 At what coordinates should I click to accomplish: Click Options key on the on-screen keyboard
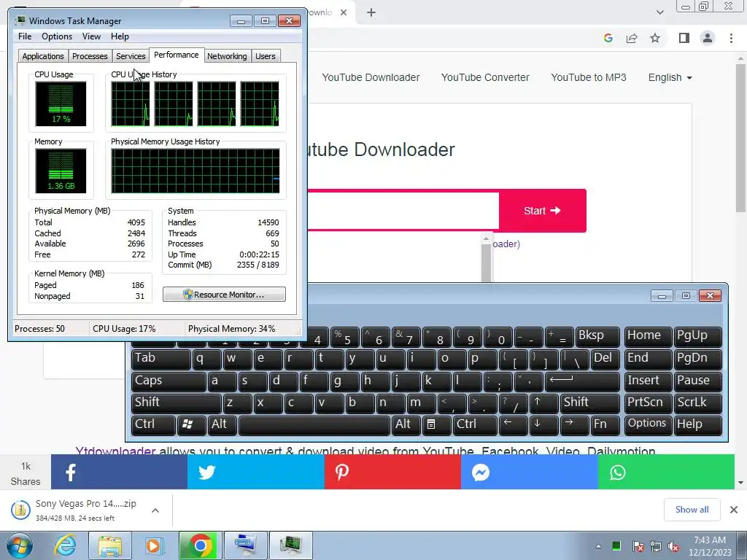647,425
